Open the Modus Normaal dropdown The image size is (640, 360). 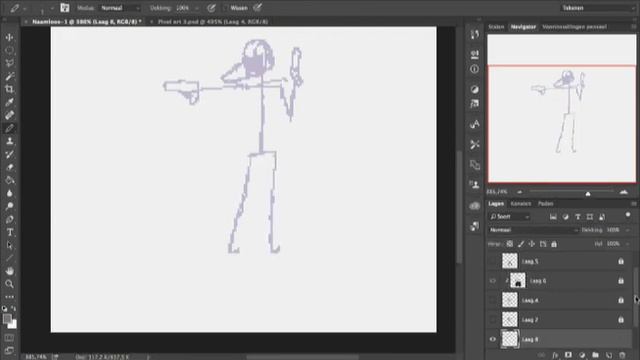120,8
